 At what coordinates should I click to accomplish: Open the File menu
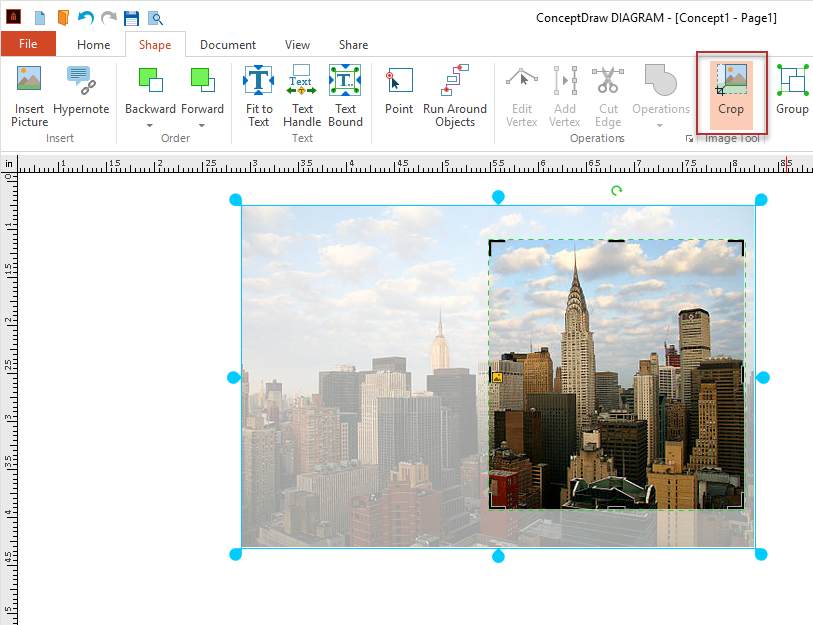[28, 44]
